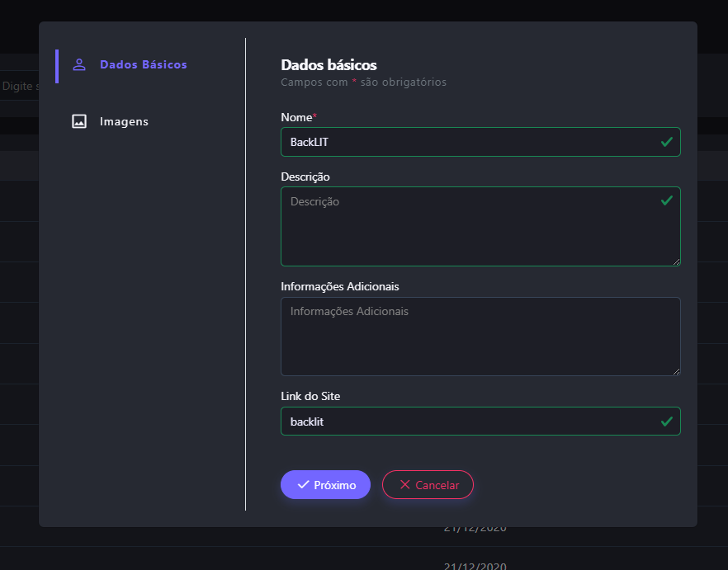Select the Link do Site input field
This screenshot has height=570, width=728.
tap(470, 421)
